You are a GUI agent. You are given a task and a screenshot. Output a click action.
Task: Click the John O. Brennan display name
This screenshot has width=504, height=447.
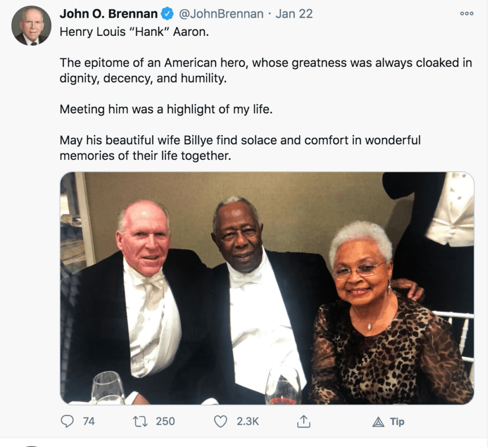[109, 14]
